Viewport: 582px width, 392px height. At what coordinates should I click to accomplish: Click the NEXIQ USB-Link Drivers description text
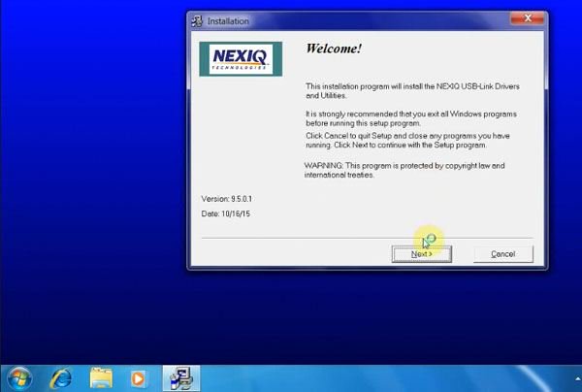[412, 91]
